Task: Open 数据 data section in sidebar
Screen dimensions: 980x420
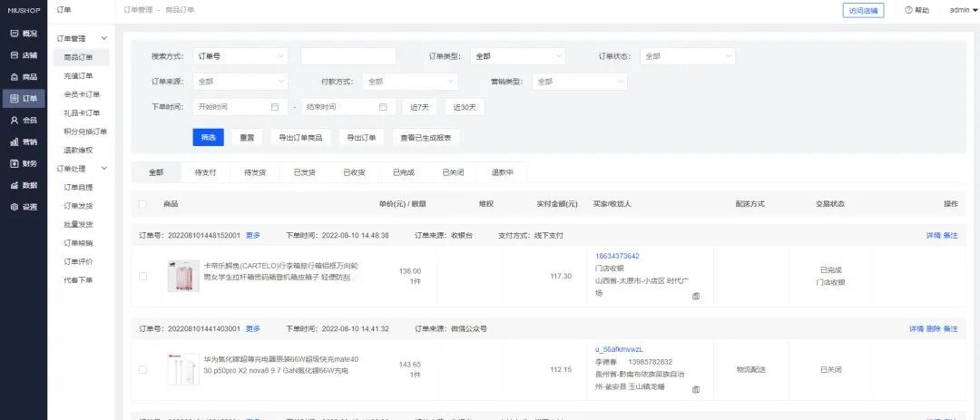Action: tap(23, 185)
